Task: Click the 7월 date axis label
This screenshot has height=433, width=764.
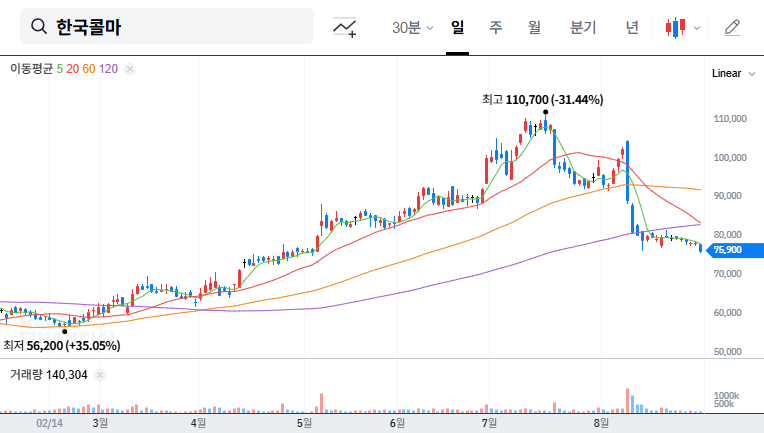Action: click(489, 423)
